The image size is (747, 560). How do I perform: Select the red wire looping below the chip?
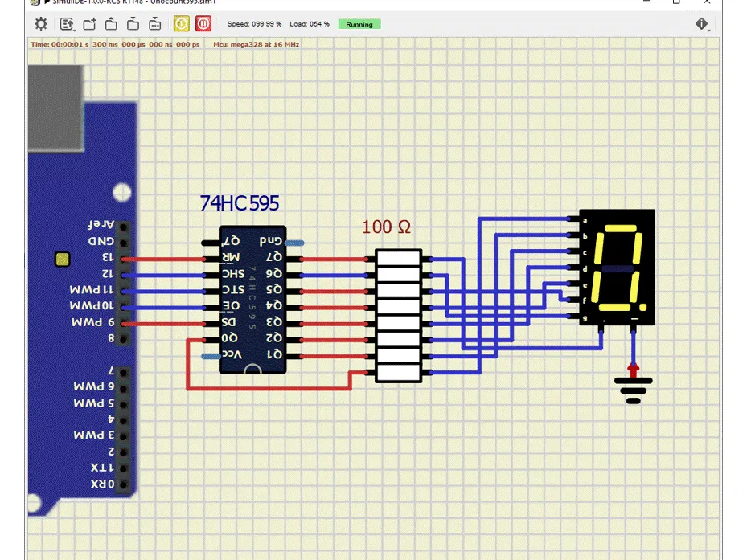[269, 389]
